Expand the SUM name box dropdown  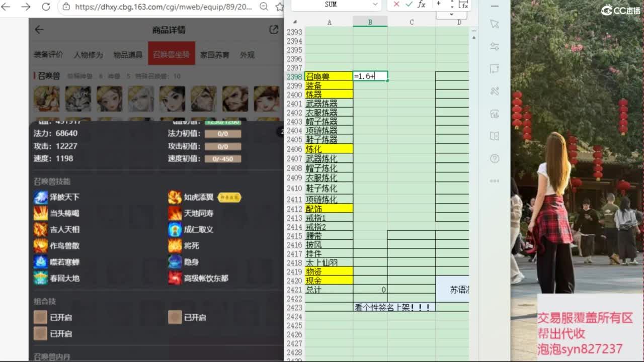[375, 5]
